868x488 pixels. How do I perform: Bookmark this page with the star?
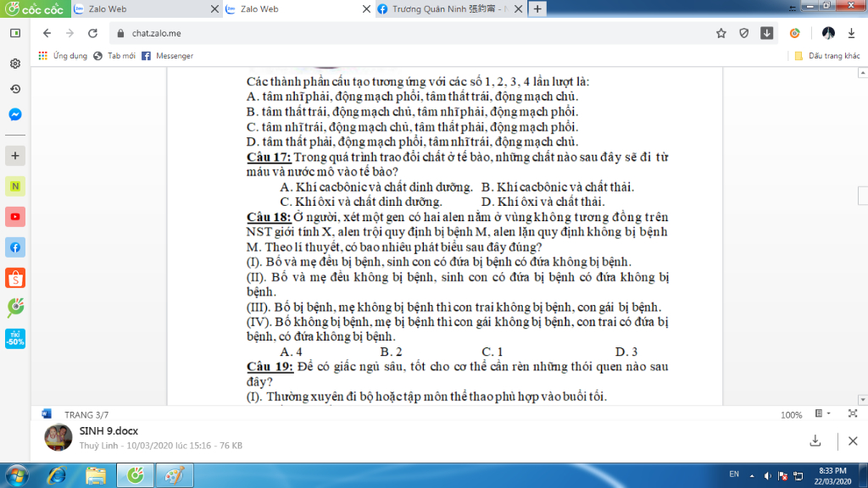pyautogui.click(x=721, y=33)
